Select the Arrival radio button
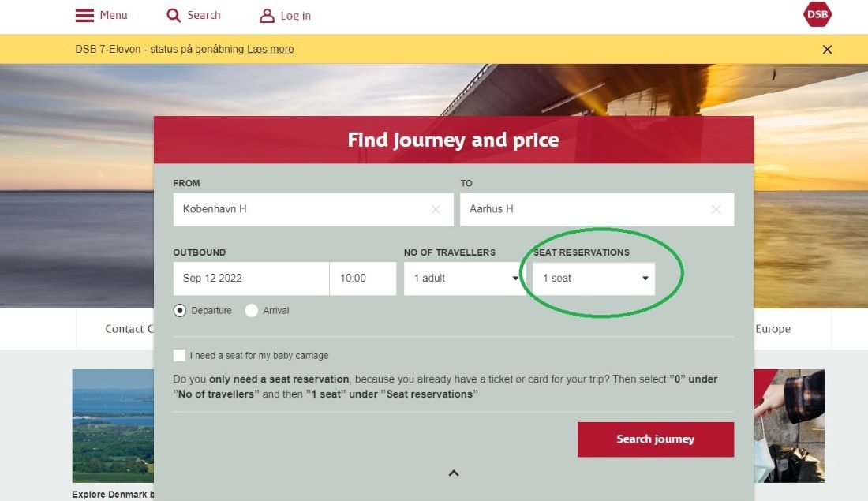Screen dimensions: 868x501 pyautogui.click(x=251, y=310)
